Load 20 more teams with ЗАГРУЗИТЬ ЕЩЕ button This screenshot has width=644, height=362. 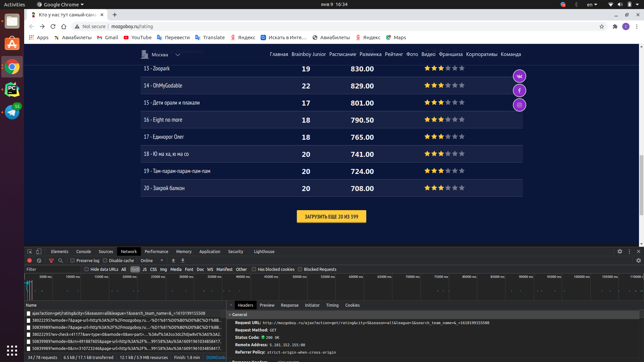331,217
